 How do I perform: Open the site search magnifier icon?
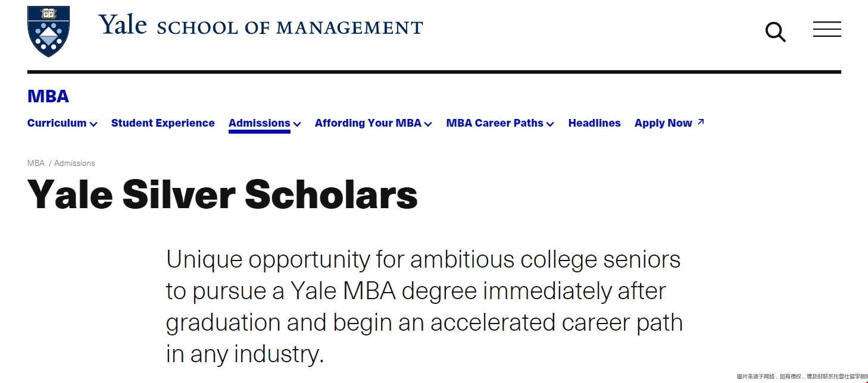tap(775, 32)
